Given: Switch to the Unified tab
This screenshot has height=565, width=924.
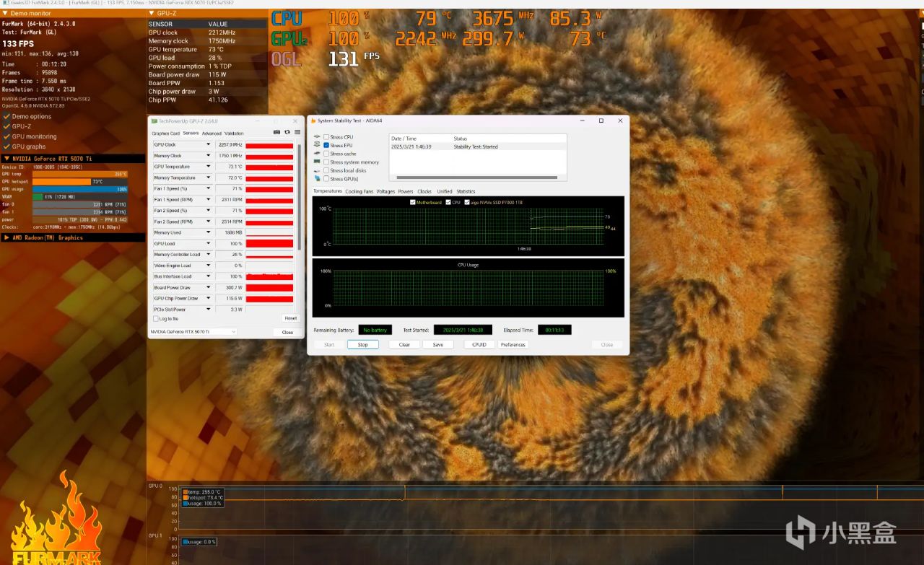Looking at the screenshot, I should click(x=445, y=191).
